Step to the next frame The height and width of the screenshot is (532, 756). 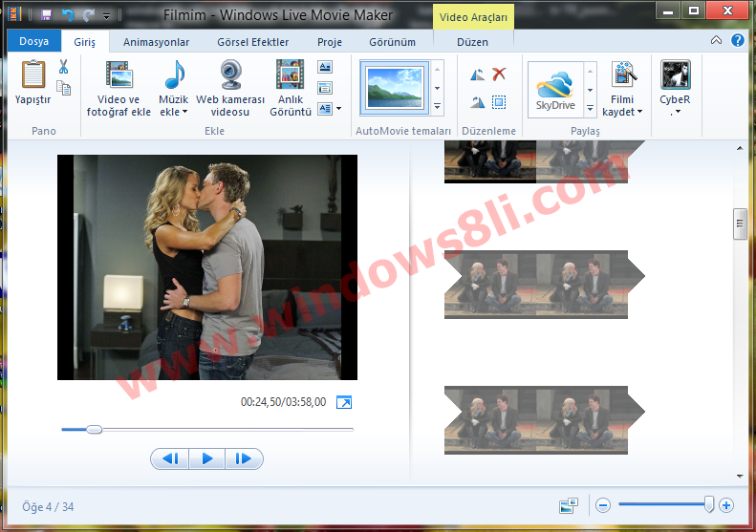point(244,458)
